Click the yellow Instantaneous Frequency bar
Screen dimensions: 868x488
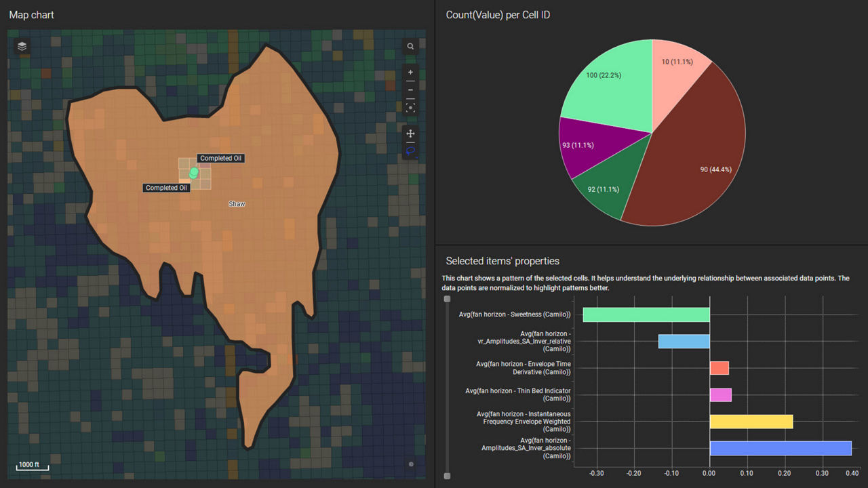coord(751,422)
